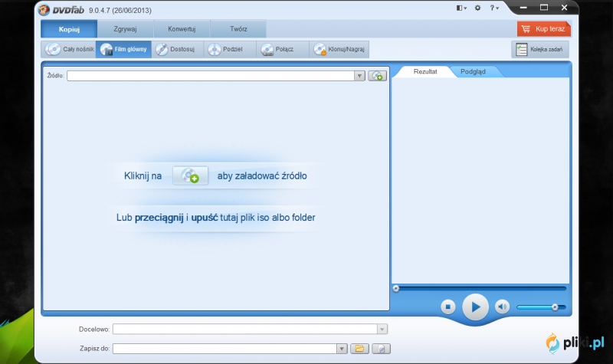This screenshot has height=364, width=613.
Task: Select the Cały nośnik copy mode
Action: pos(69,49)
